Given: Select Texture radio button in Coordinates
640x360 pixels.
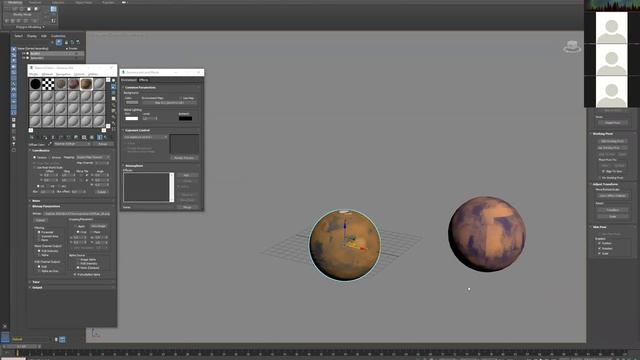Looking at the screenshot, I should pos(34,157).
